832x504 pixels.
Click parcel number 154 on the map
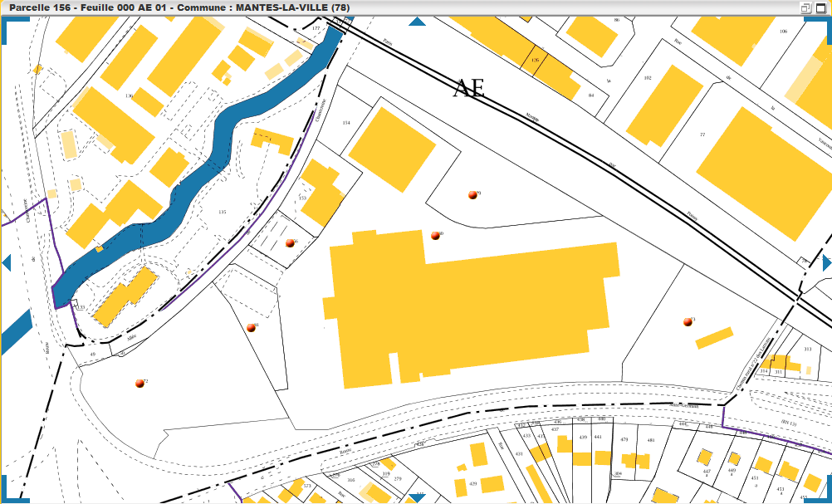point(346,123)
